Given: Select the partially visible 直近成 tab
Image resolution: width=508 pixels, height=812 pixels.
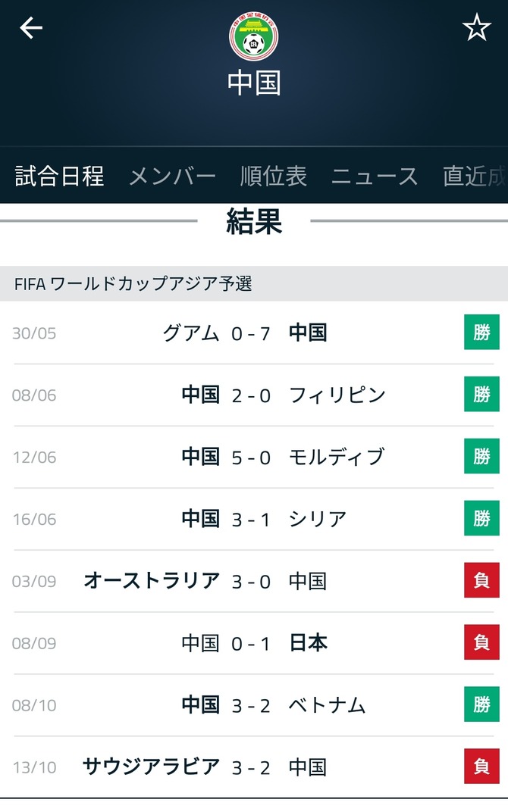Looking at the screenshot, I should (475, 176).
